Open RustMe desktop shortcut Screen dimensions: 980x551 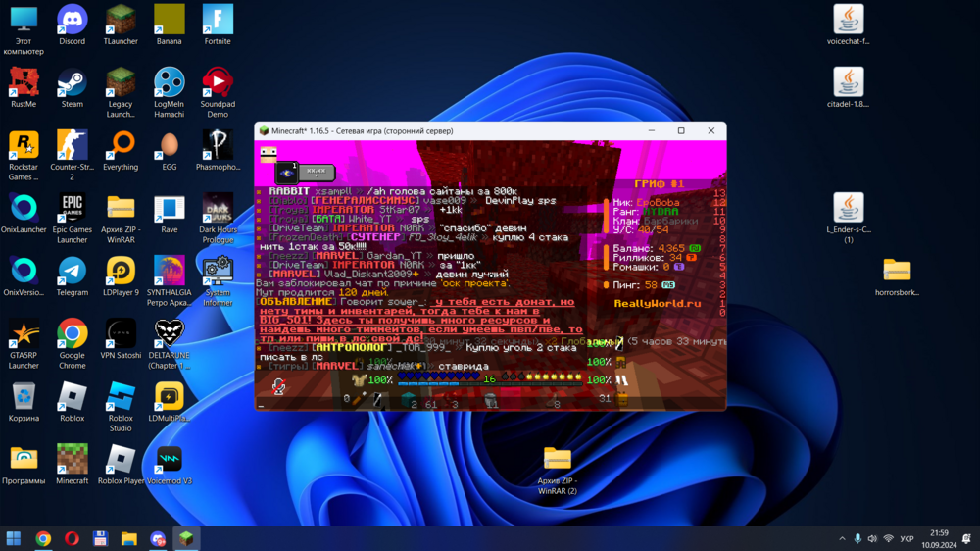[x=24, y=87]
